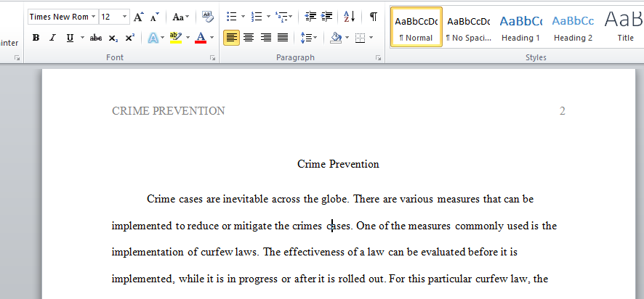Insert a numbered list
Viewport: 644px width, 299px height.
click(257, 17)
